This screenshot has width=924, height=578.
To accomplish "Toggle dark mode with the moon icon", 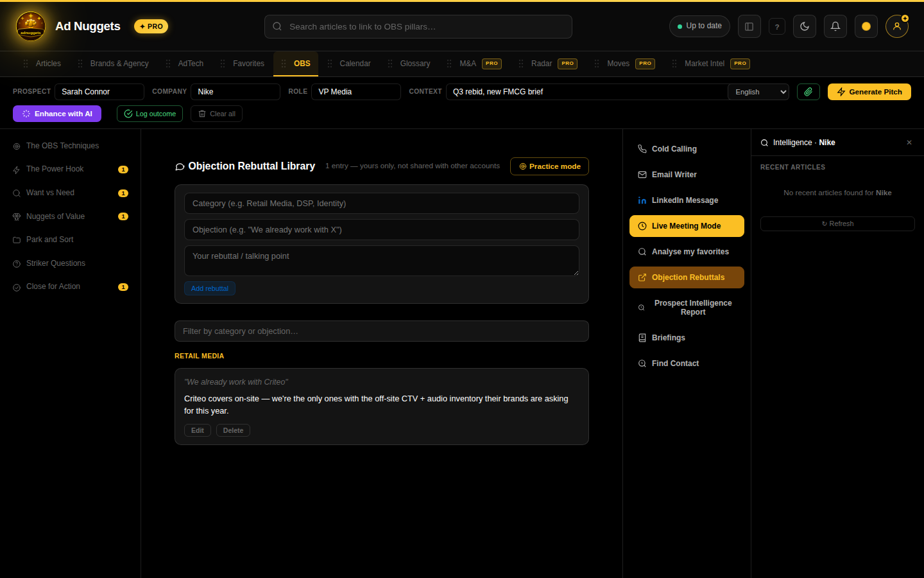I will click(805, 26).
